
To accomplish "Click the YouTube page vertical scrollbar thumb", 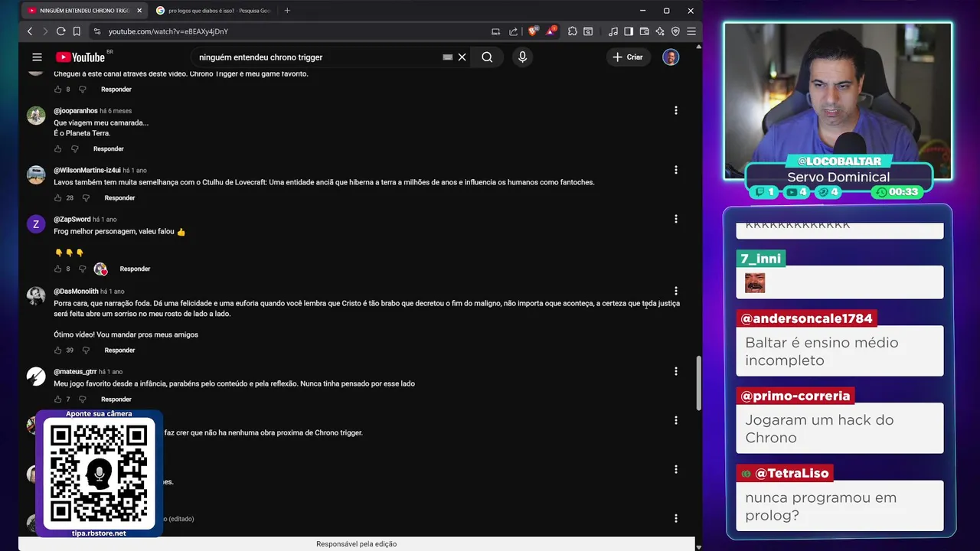I will [x=697, y=383].
